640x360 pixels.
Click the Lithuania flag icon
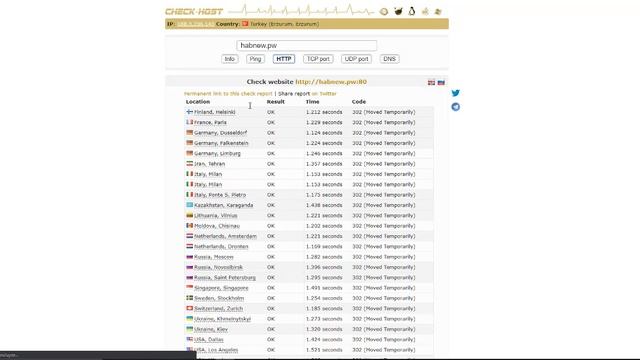coord(189,215)
